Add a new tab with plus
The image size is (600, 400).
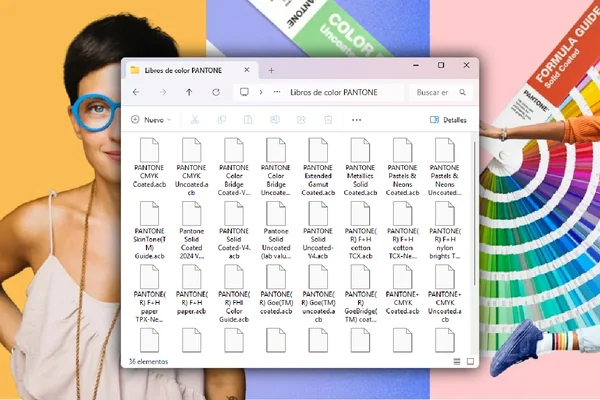point(271,70)
